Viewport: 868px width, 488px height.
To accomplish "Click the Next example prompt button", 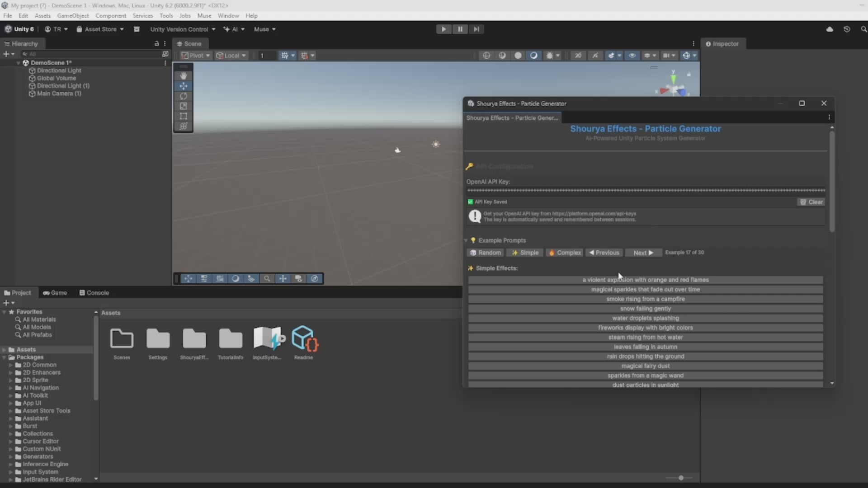I will coord(643,253).
